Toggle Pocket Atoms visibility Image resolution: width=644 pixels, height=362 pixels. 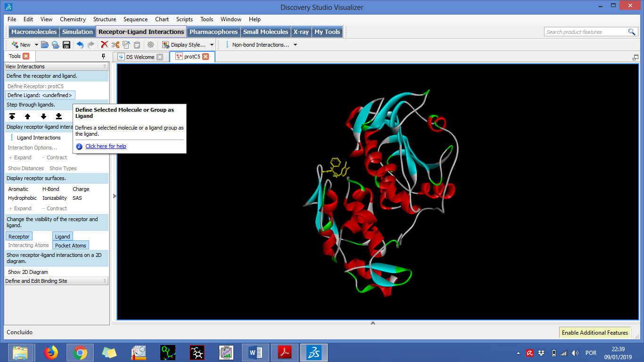[71, 245]
